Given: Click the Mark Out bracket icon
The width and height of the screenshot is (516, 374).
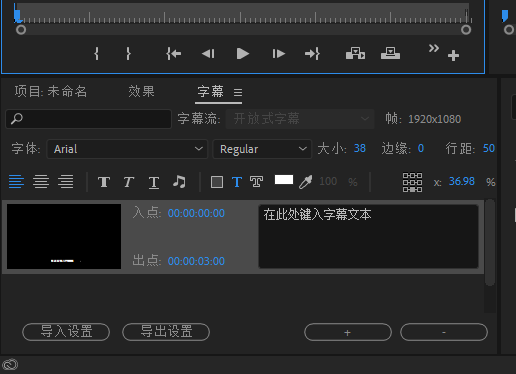Looking at the screenshot, I should tap(128, 54).
